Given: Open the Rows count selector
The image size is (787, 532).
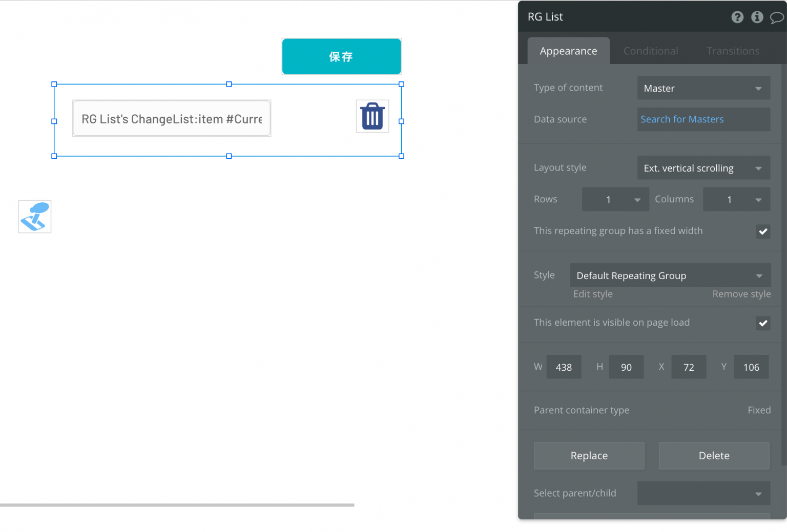Looking at the screenshot, I should [x=615, y=199].
